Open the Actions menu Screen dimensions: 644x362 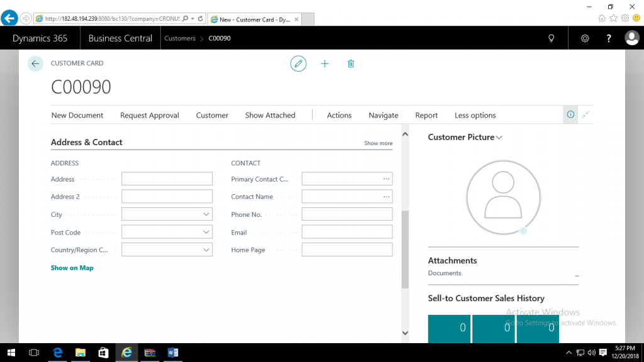[339, 116]
